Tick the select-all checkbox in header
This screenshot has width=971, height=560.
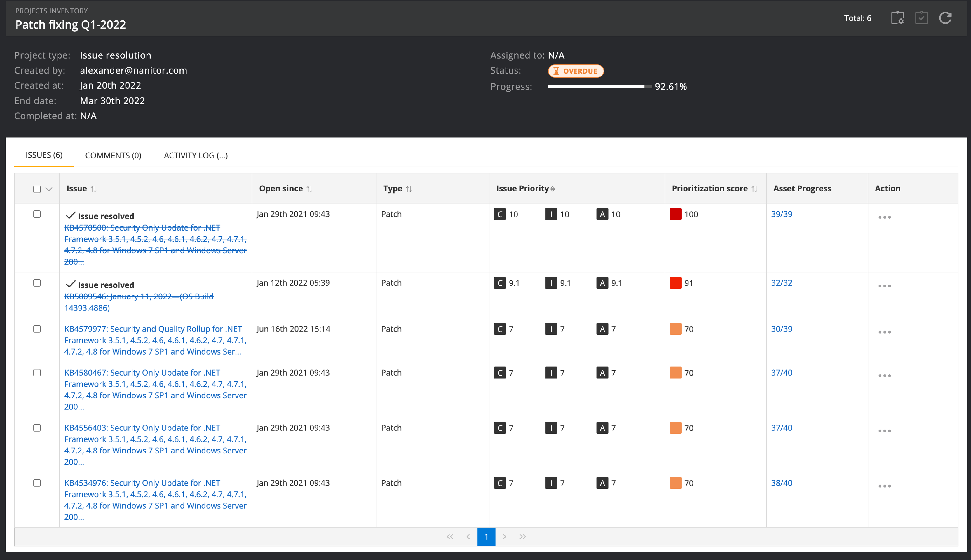37,189
